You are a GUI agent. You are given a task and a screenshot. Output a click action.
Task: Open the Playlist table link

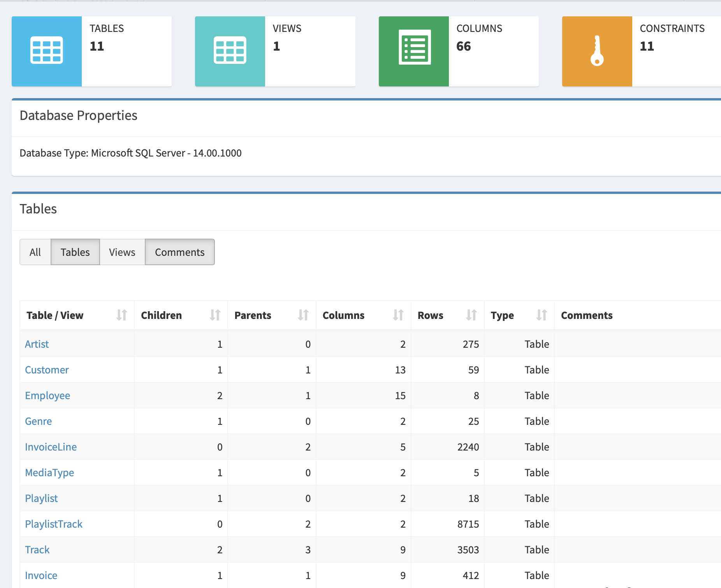tap(41, 498)
